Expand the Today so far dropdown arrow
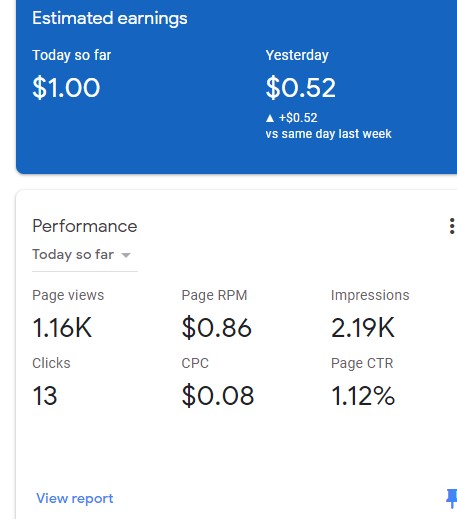This screenshot has height=519, width=457. (x=126, y=255)
